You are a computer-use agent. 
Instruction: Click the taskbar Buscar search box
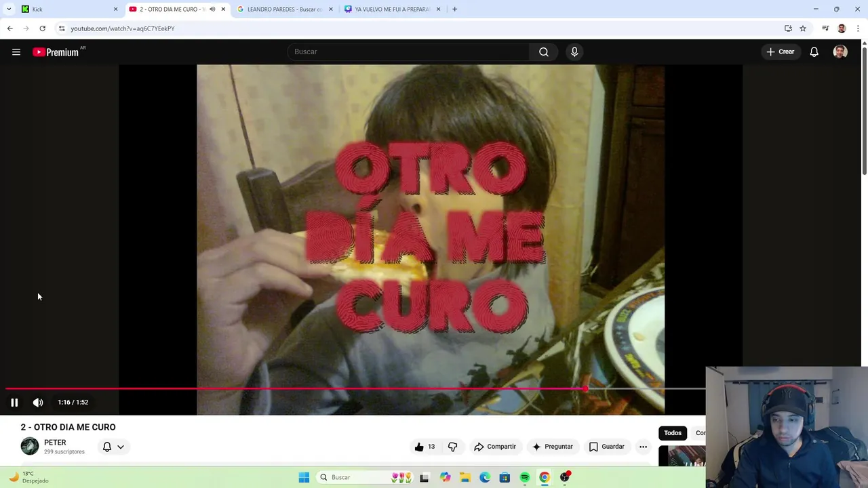click(x=364, y=477)
